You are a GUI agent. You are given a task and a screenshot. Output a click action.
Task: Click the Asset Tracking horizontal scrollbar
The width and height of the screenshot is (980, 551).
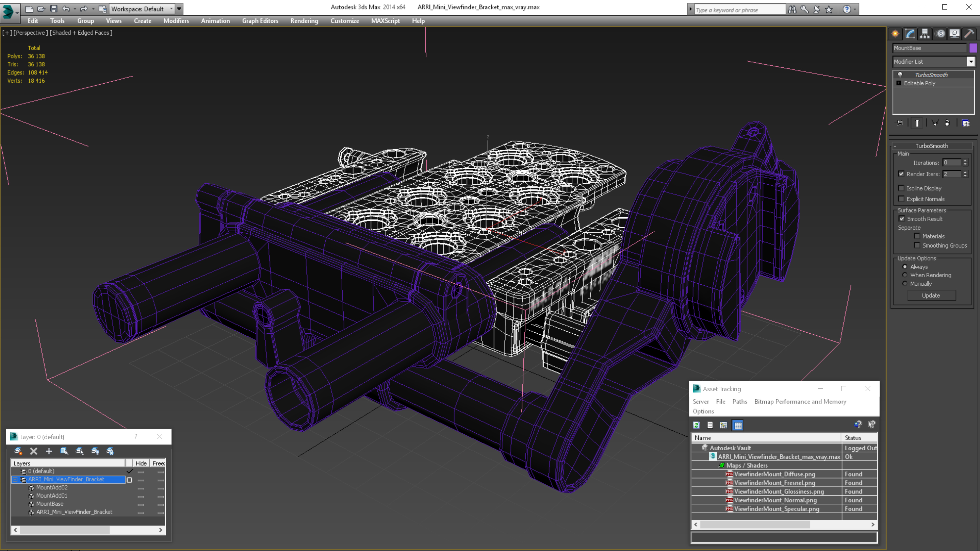tap(784, 524)
